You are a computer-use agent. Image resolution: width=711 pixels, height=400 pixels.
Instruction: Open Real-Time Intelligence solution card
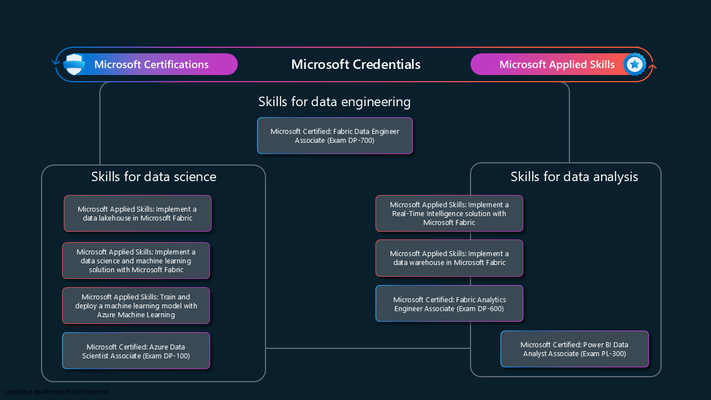449,214
